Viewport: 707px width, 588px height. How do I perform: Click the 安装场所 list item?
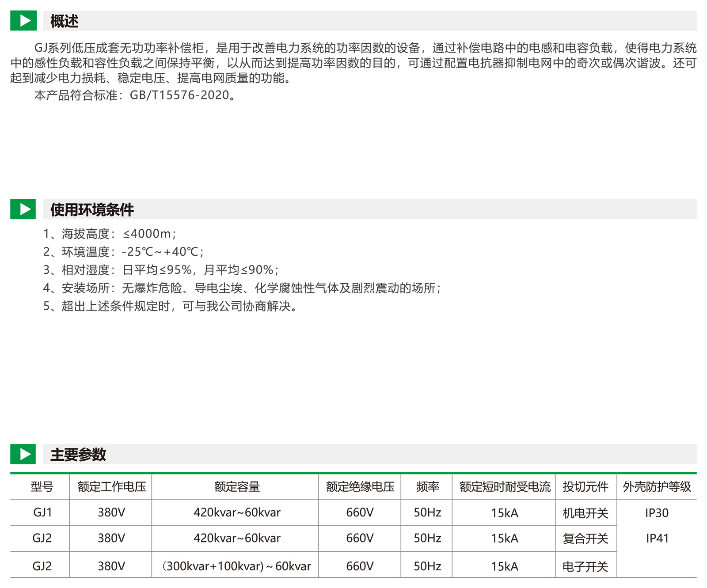tap(242, 288)
